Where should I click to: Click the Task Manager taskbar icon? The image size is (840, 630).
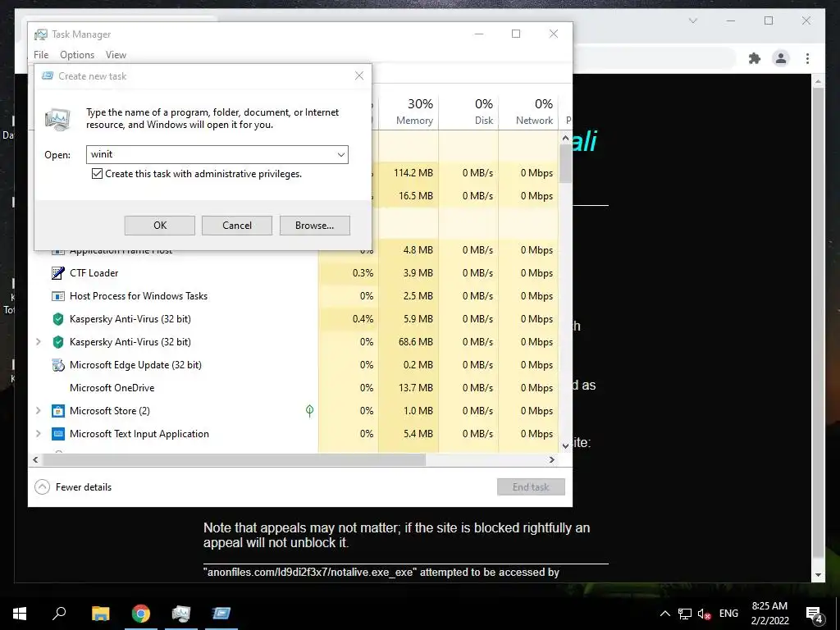click(x=181, y=614)
